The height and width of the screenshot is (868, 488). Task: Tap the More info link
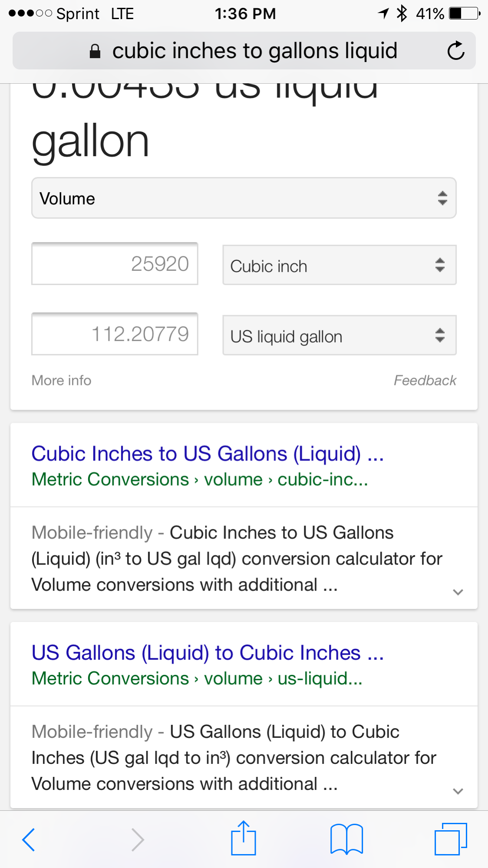61,381
